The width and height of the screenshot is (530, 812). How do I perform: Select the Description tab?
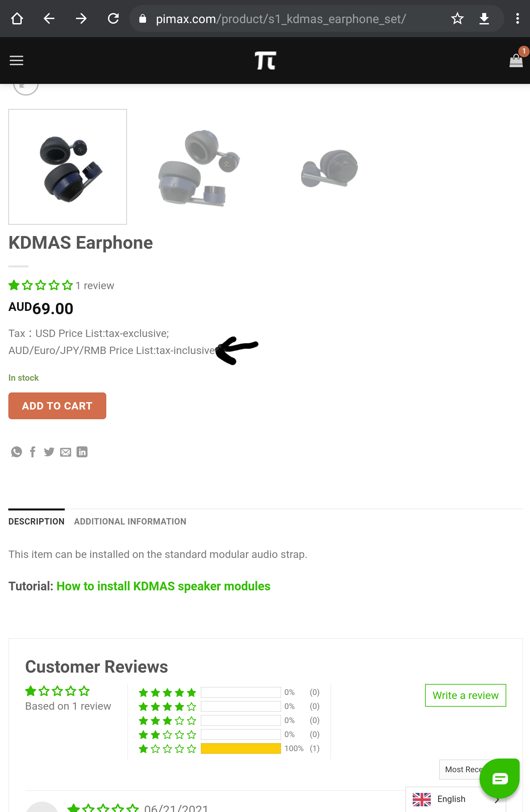tap(36, 521)
